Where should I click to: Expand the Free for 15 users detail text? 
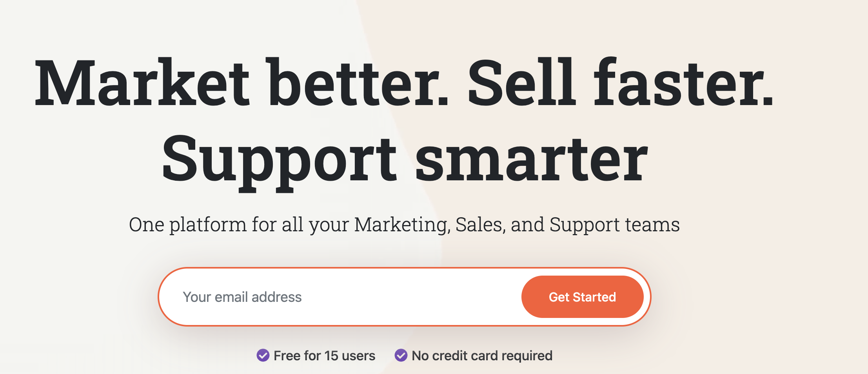click(x=325, y=356)
